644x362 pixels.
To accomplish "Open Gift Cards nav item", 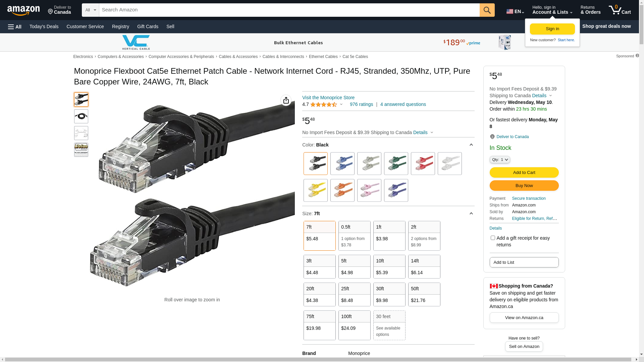I will point(148,26).
